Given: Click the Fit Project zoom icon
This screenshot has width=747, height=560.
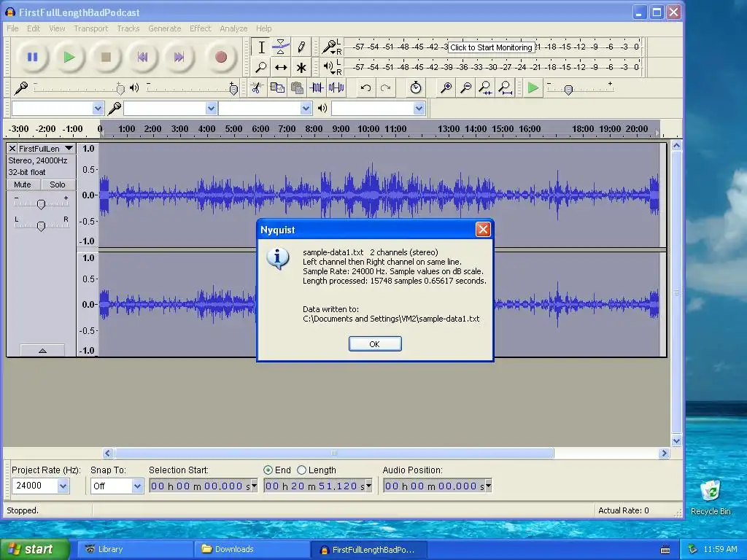Looking at the screenshot, I should click(505, 87).
